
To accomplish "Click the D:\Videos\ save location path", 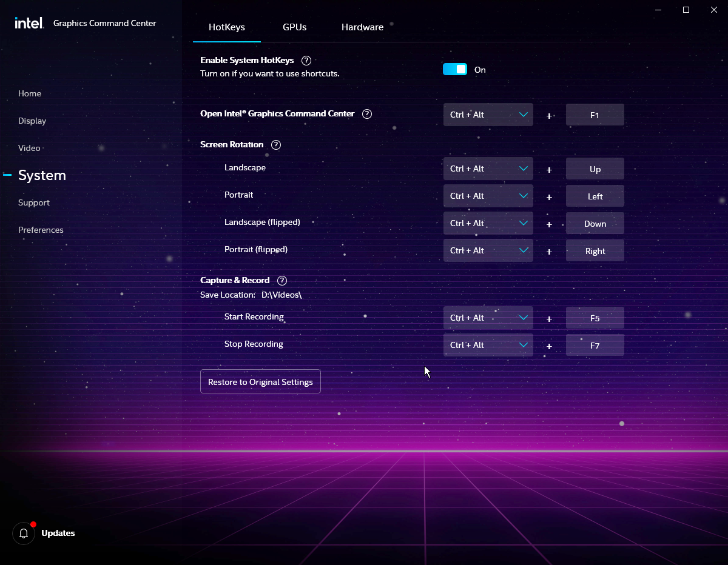I will click(281, 295).
